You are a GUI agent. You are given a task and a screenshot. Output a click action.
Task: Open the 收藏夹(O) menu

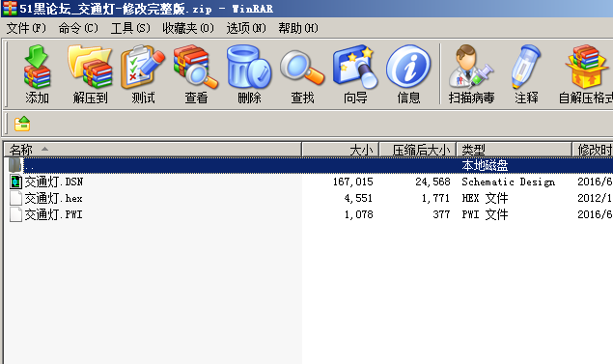pos(188,28)
